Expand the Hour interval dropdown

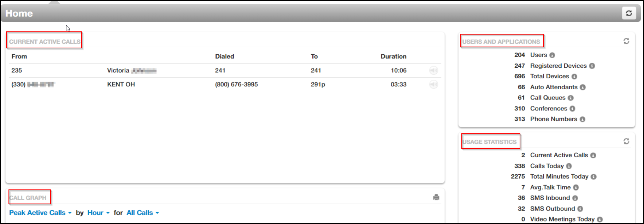tap(98, 213)
